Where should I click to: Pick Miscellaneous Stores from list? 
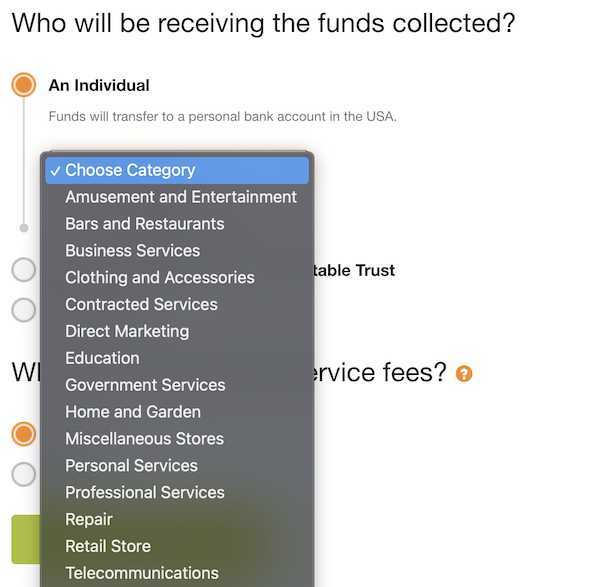pyautogui.click(x=177, y=439)
